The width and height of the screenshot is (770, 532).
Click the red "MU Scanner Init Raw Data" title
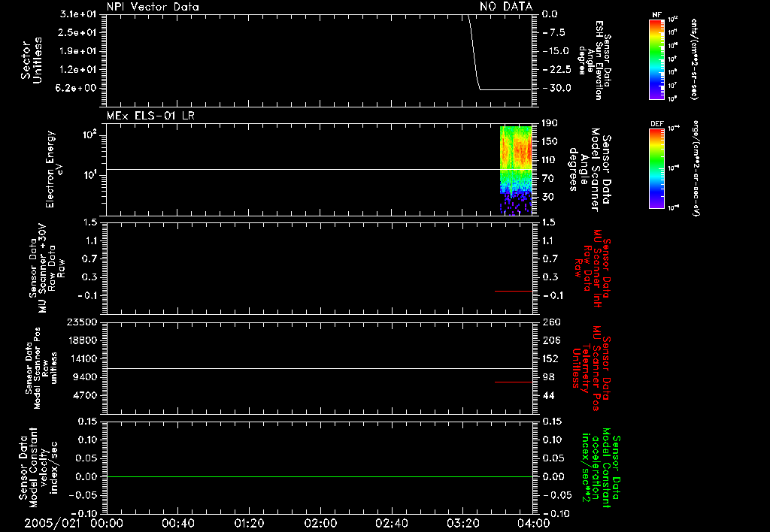tap(593, 268)
